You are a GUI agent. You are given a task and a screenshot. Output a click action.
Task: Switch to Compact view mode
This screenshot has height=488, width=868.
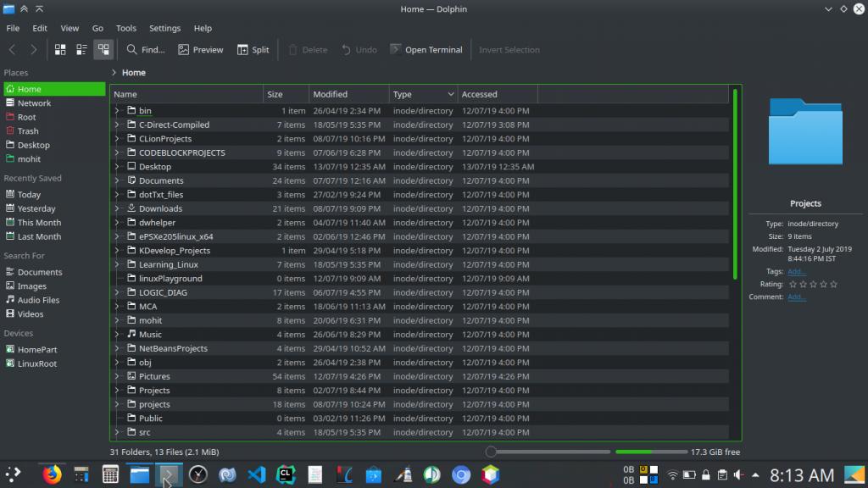pyautogui.click(x=82, y=50)
